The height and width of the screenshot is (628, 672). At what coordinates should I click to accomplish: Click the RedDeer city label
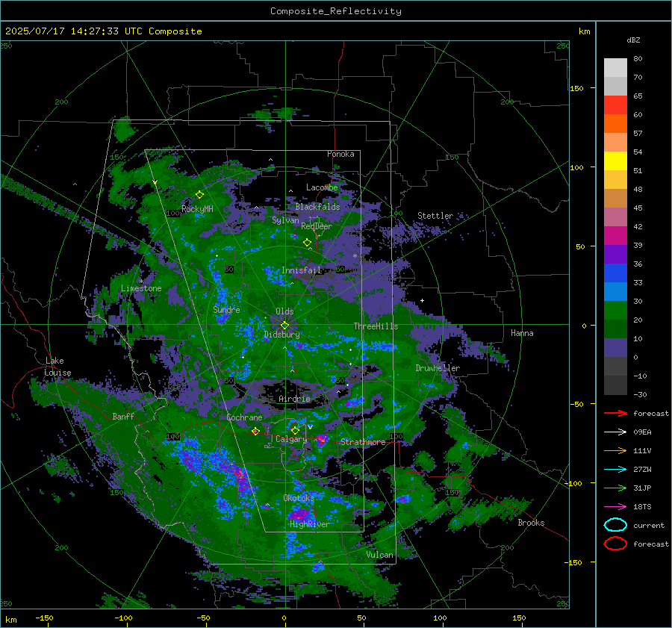(x=317, y=226)
